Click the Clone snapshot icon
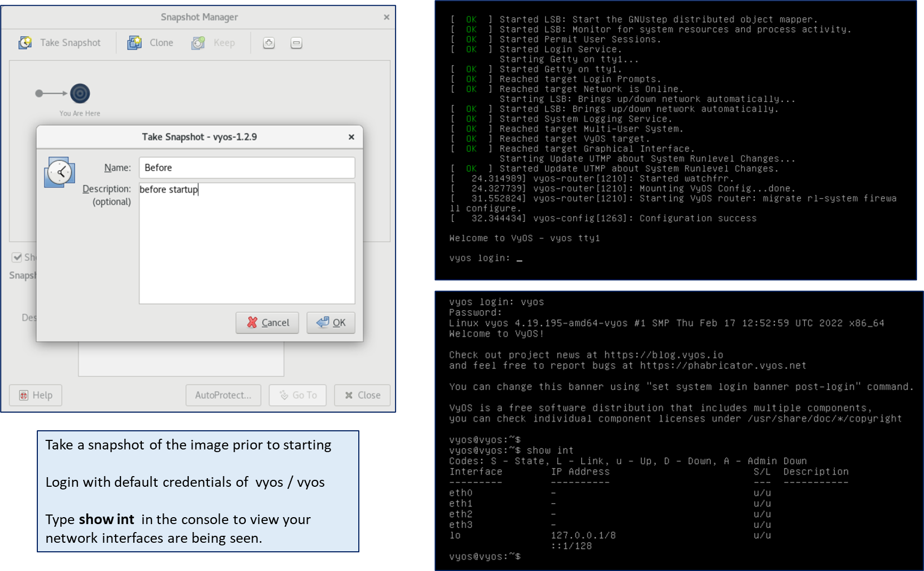Viewport: 924px width, 571px height. pyautogui.click(x=134, y=43)
